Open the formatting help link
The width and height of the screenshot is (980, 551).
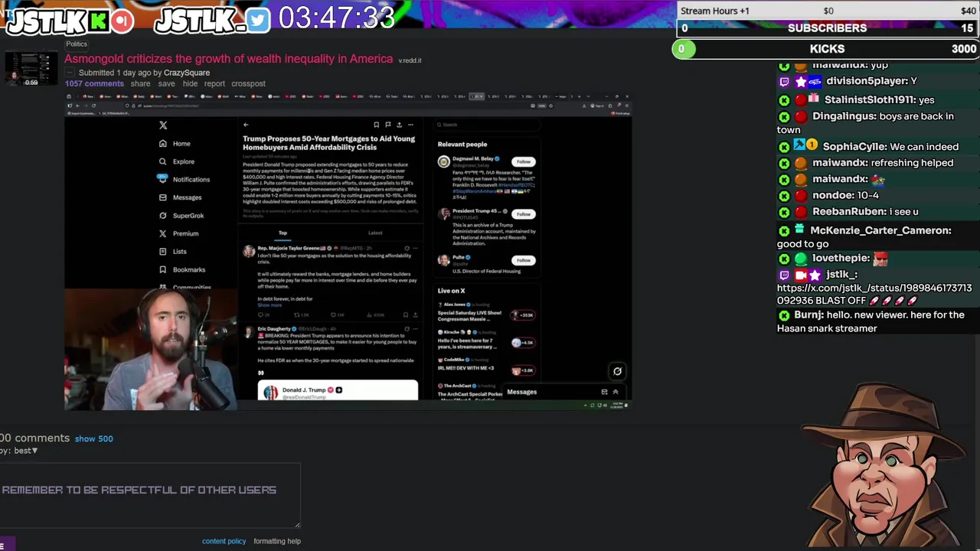click(277, 541)
